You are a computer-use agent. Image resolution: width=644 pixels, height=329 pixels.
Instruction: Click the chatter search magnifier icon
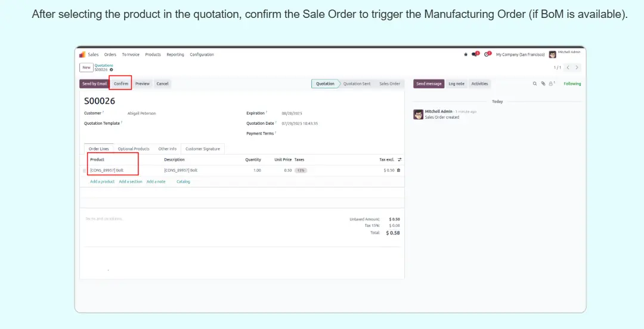click(535, 84)
